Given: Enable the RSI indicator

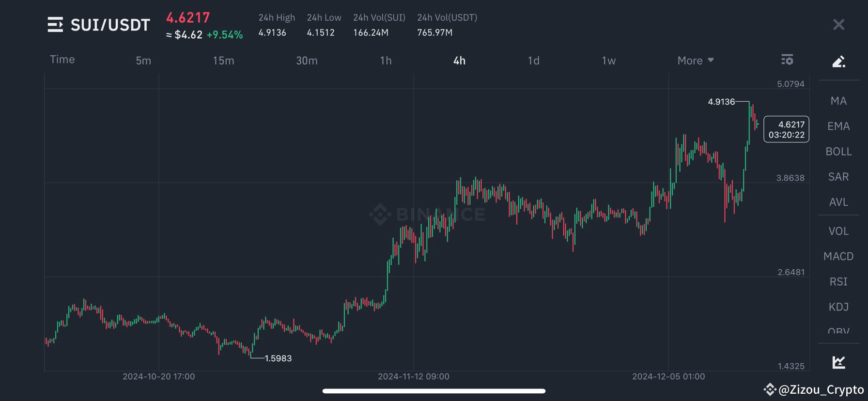Looking at the screenshot, I should [x=838, y=281].
